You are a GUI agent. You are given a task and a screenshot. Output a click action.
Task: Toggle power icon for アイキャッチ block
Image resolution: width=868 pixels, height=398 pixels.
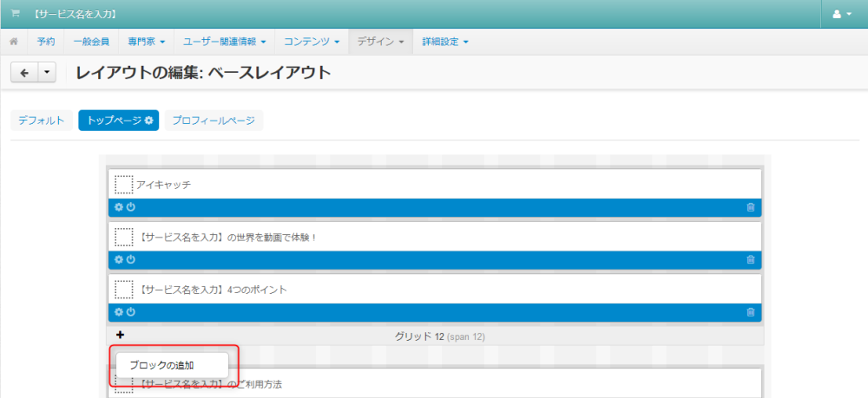coord(131,207)
